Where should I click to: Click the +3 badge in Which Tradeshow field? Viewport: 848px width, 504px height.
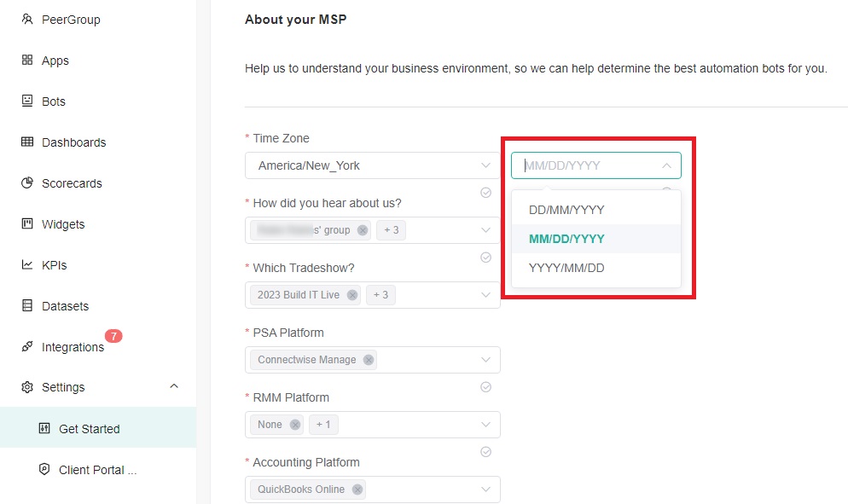click(x=380, y=294)
